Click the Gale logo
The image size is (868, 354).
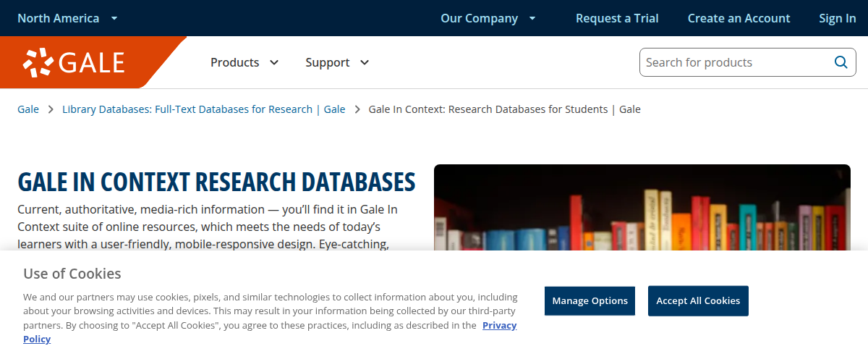point(74,63)
